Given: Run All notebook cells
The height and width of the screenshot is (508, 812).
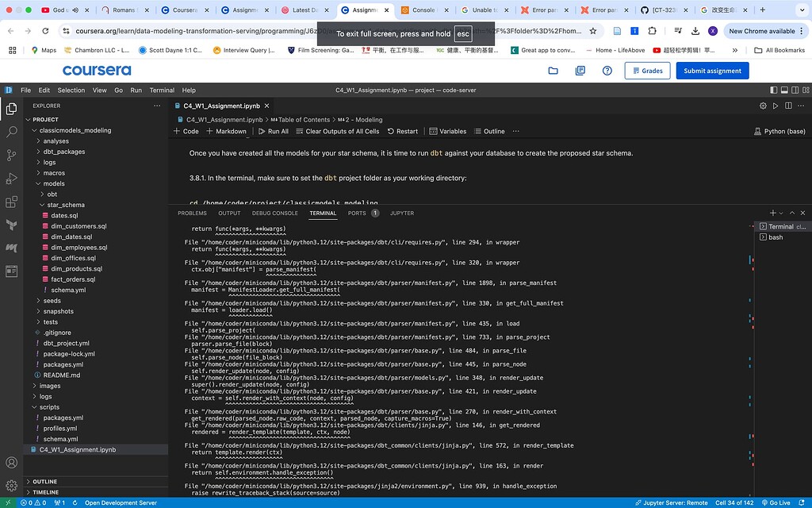Looking at the screenshot, I should coord(272,130).
